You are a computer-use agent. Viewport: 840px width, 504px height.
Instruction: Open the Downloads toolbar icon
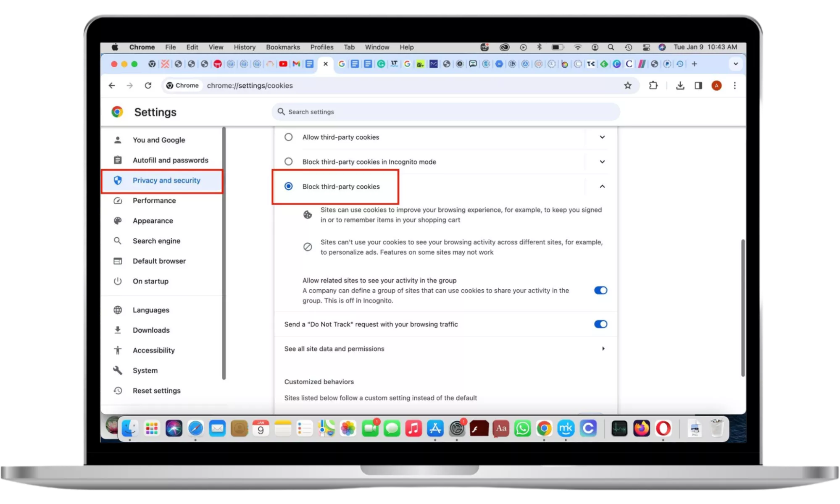680,86
